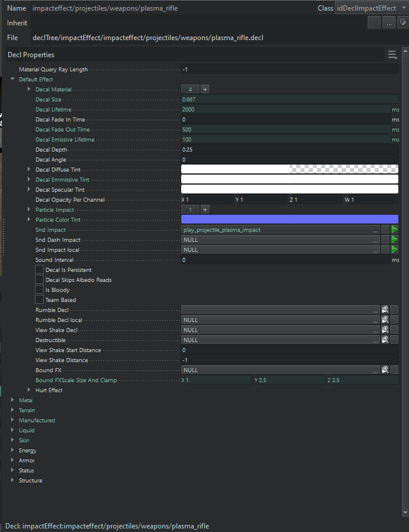Expand the Terrain category
Viewport: 409px width, 532px height.
pyautogui.click(x=12, y=410)
